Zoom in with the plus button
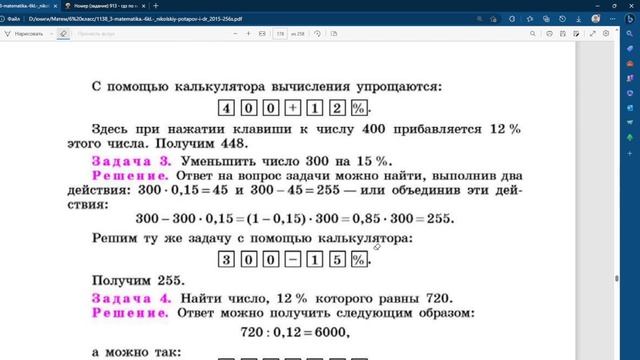The image size is (640, 360). pos(248,34)
